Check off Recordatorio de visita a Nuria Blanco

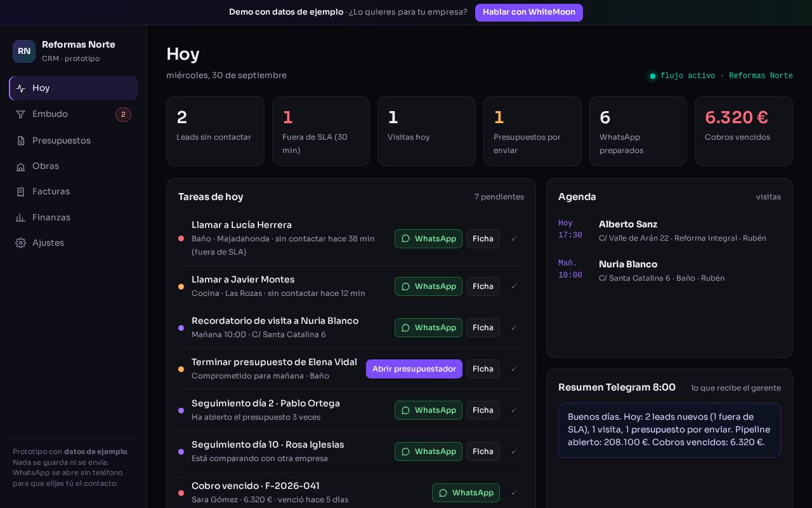click(x=514, y=328)
